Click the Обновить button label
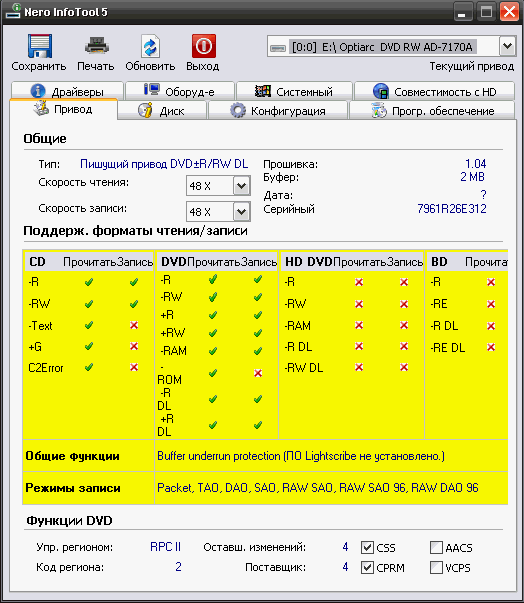 [150, 66]
